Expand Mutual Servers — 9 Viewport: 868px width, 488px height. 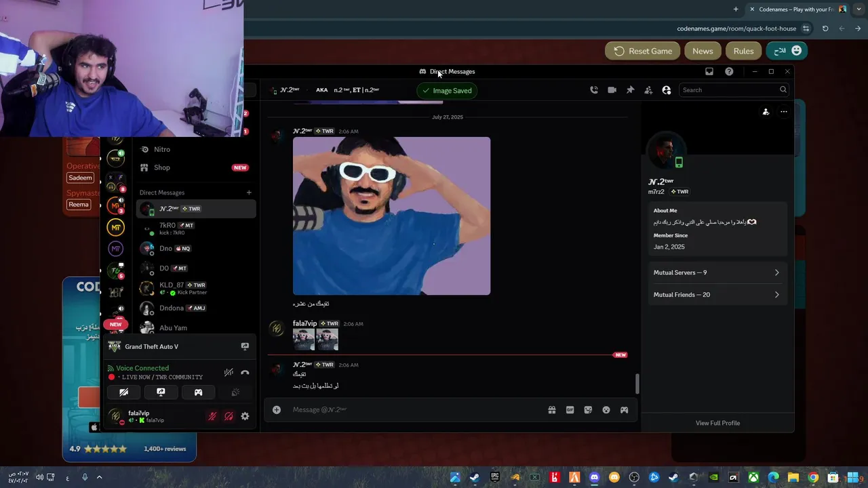(x=717, y=272)
